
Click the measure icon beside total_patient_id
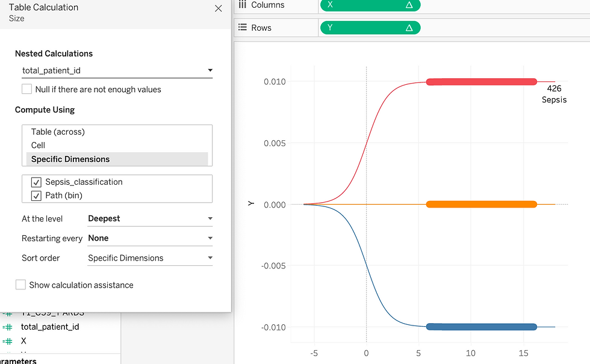7,327
